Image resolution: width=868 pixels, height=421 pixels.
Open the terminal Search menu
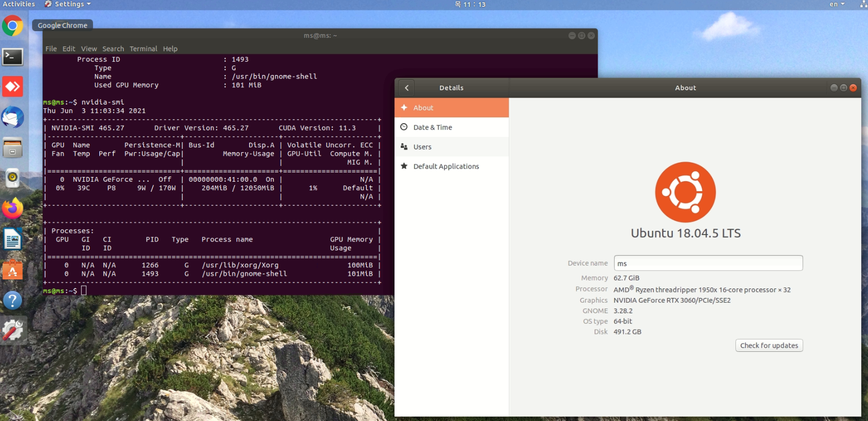click(x=113, y=49)
